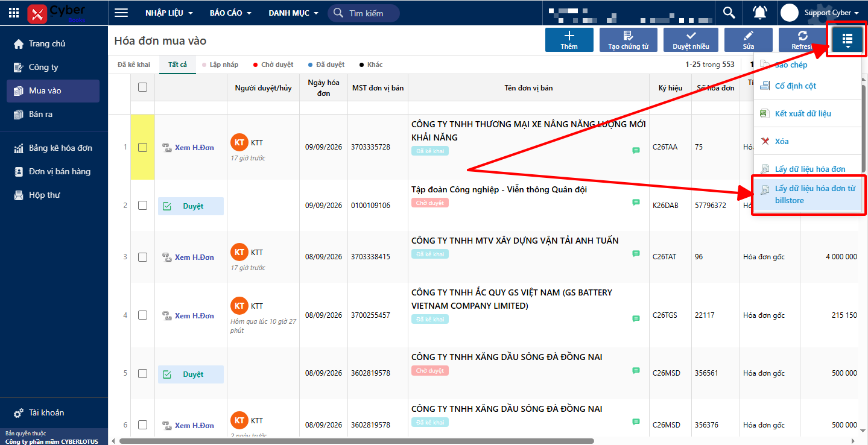This screenshot has width=868, height=445.
Task: Switch to the Đã kê khai tab
Action: pyautogui.click(x=134, y=65)
